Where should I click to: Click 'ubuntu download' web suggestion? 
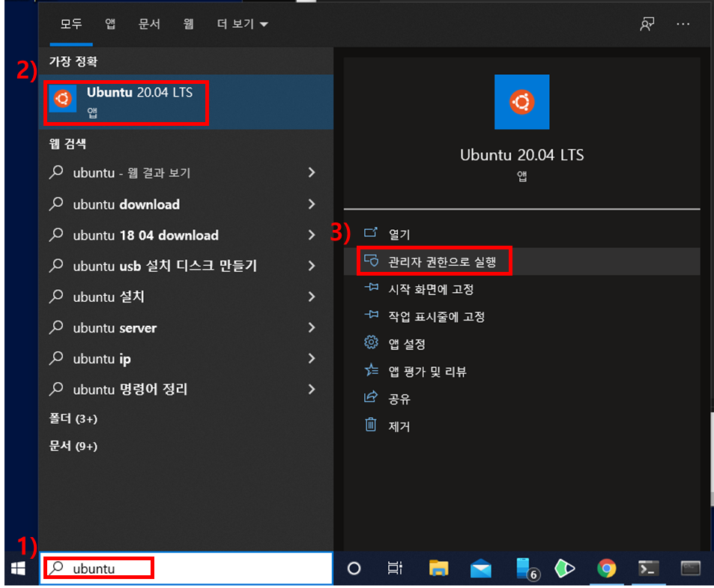tap(186, 204)
